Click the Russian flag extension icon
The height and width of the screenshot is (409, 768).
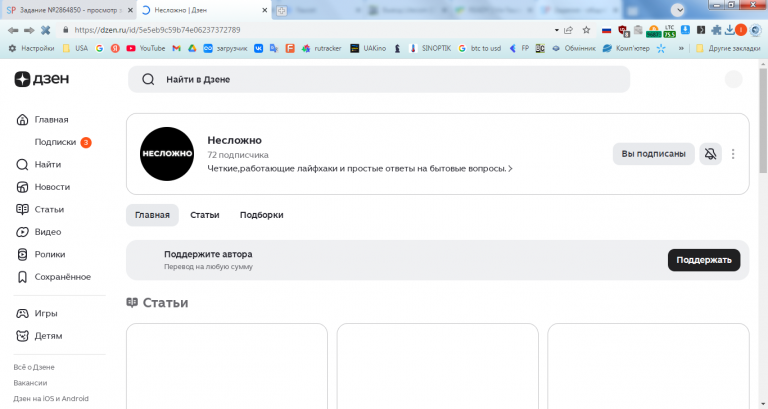click(606, 30)
